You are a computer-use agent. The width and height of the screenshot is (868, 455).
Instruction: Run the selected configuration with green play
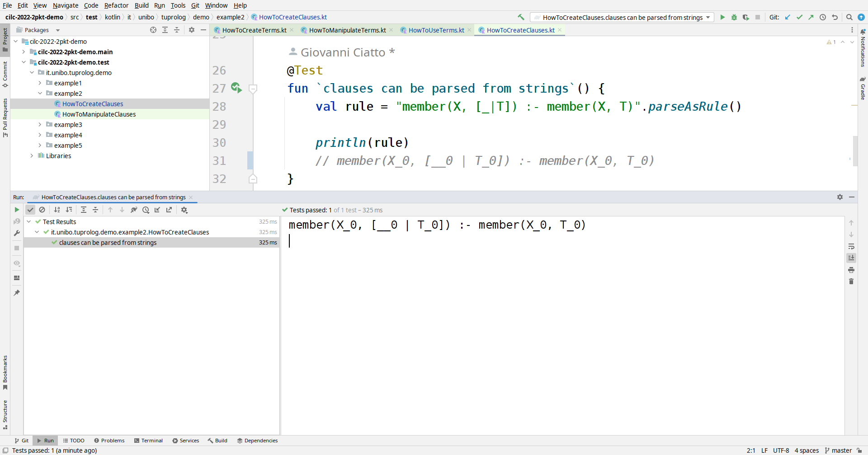point(722,17)
